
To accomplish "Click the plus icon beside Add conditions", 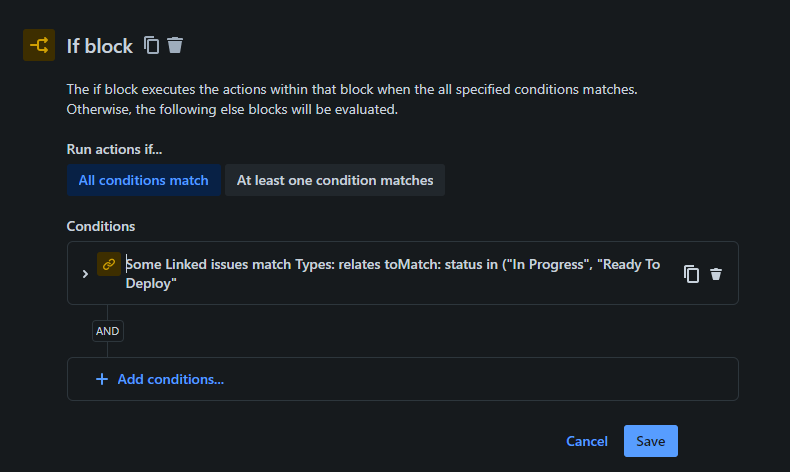I will [101, 379].
